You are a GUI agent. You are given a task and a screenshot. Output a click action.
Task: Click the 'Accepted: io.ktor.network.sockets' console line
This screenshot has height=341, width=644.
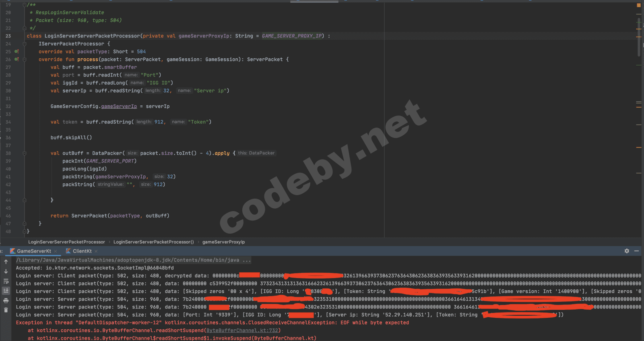pyautogui.click(x=95, y=268)
